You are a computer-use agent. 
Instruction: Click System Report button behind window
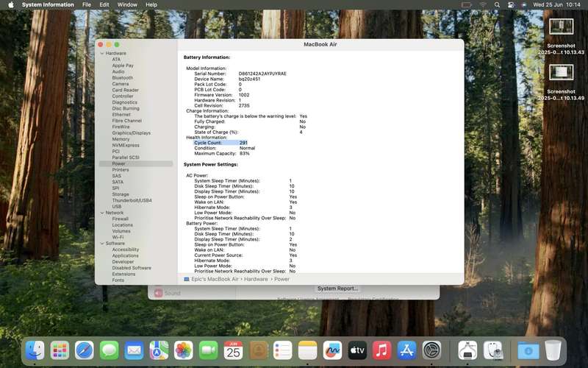pos(337,289)
